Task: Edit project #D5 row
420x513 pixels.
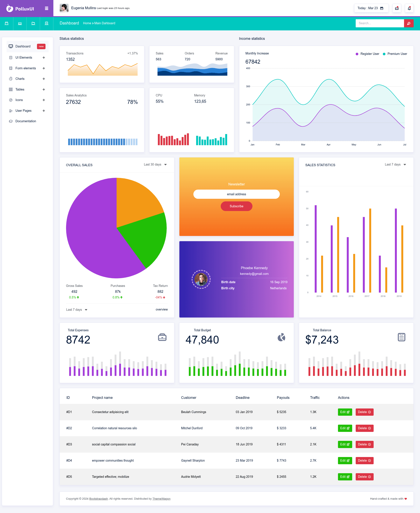Action: (x=345, y=477)
